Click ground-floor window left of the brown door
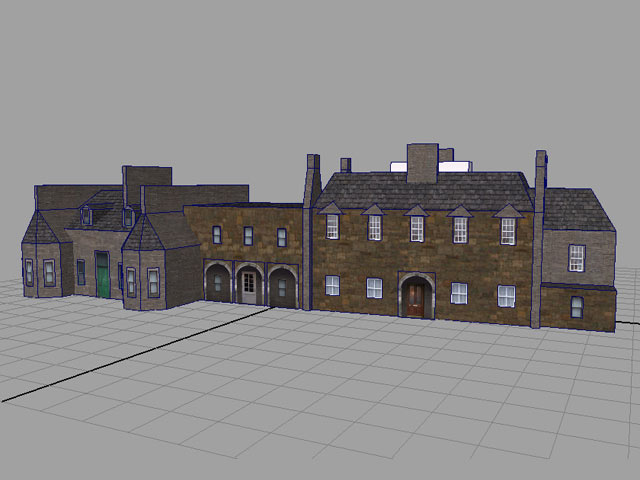 (374, 288)
